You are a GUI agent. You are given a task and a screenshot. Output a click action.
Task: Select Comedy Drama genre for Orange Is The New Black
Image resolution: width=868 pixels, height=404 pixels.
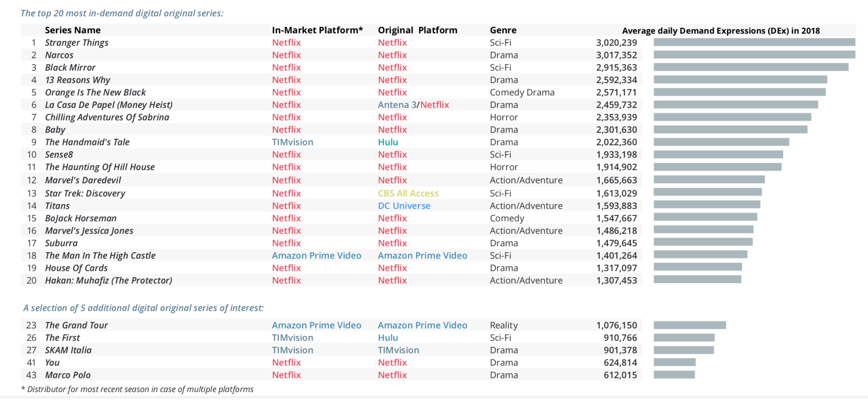tap(522, 92)
